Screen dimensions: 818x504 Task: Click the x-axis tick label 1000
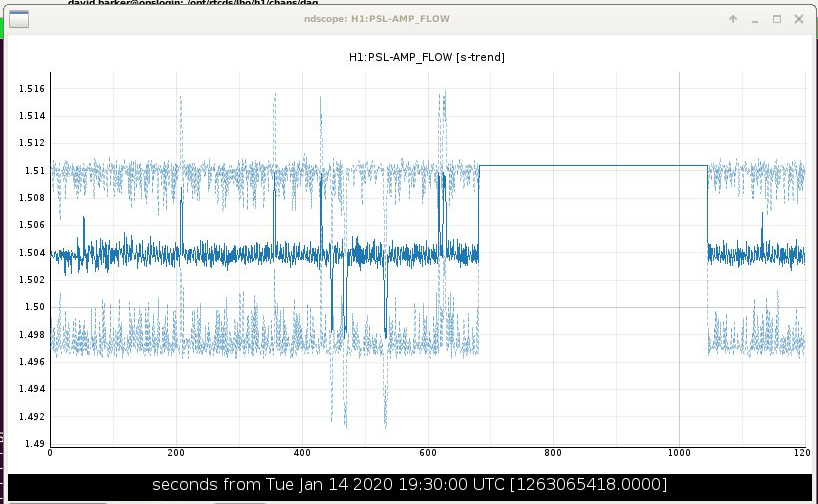pyautogui.click(x=679, y=453)
